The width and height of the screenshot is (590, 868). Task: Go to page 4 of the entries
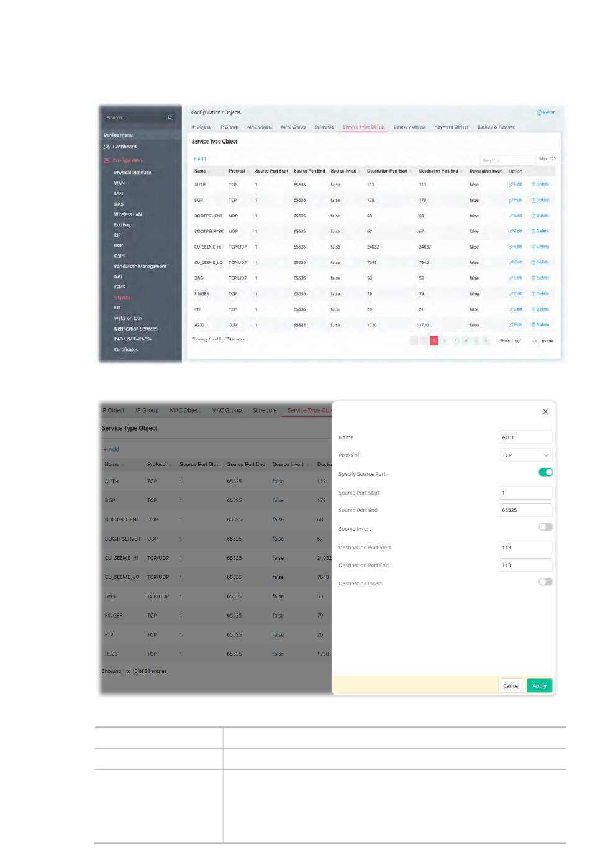[x=465, y=340]
